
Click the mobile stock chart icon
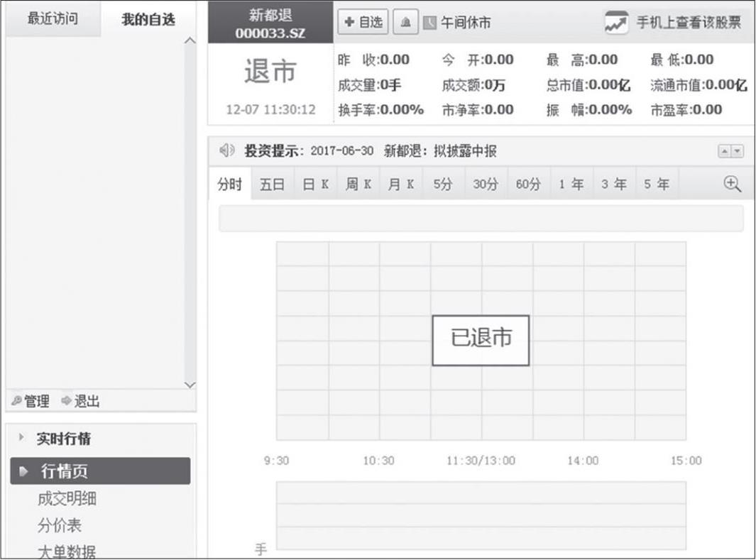615,23
